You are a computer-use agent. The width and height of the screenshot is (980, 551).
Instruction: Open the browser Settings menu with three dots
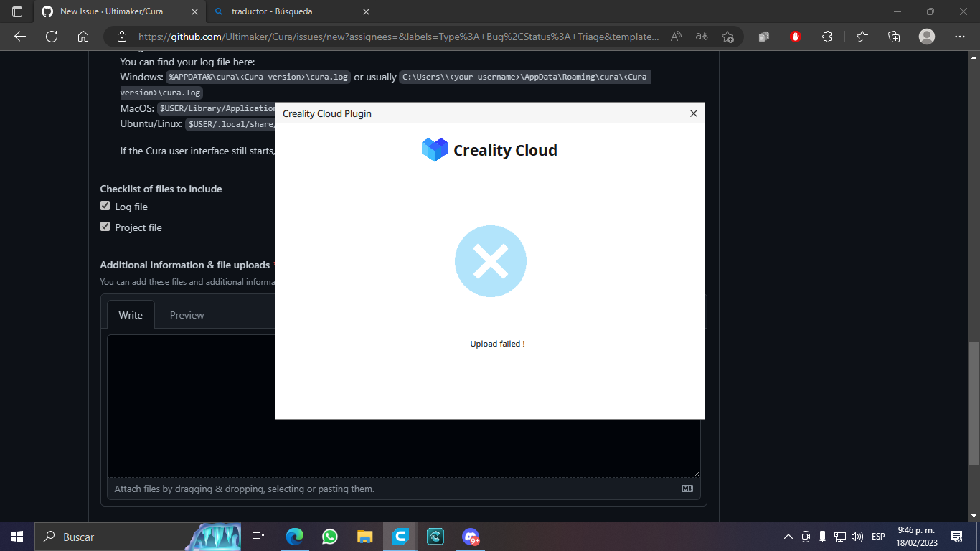coord(959,36)
